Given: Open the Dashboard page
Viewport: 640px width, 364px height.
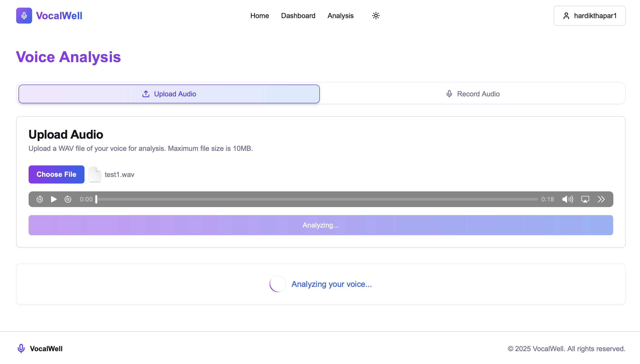Looking at the screenshot, I should point(298,15).
